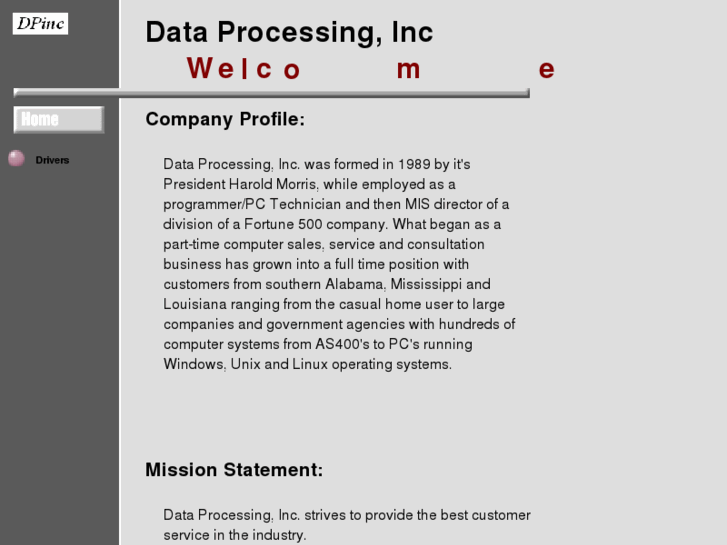Open the Drivers link
727x545 pixels.
point(52,160)
